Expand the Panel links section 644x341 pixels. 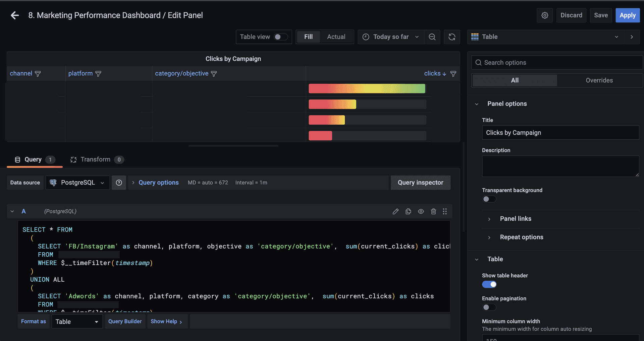(516, 219)
